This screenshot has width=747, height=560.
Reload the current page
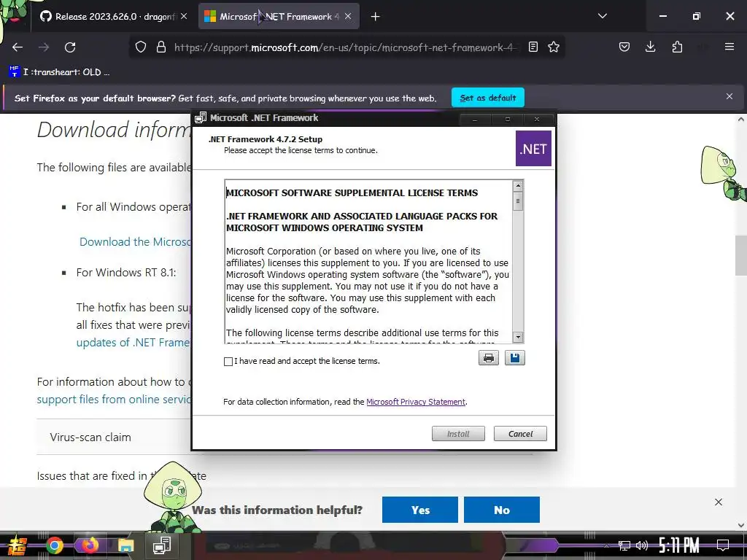(x=70, y=47)
